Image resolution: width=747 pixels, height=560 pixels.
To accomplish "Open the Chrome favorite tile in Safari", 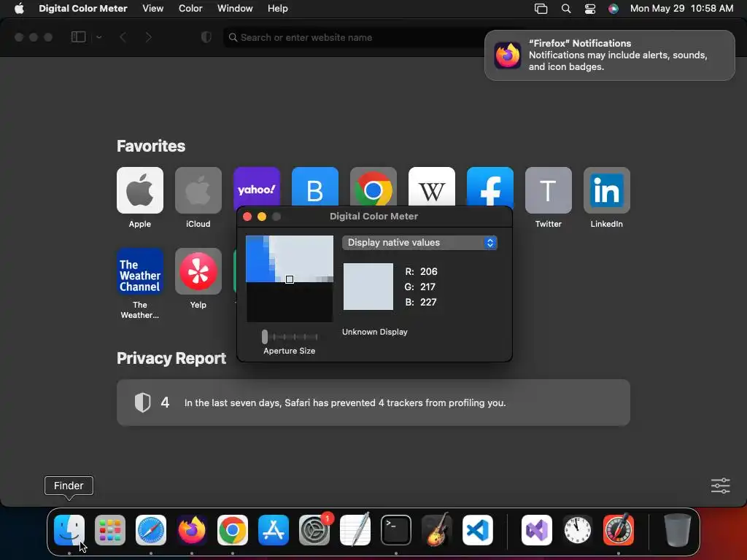I will [x=373, y=187].
